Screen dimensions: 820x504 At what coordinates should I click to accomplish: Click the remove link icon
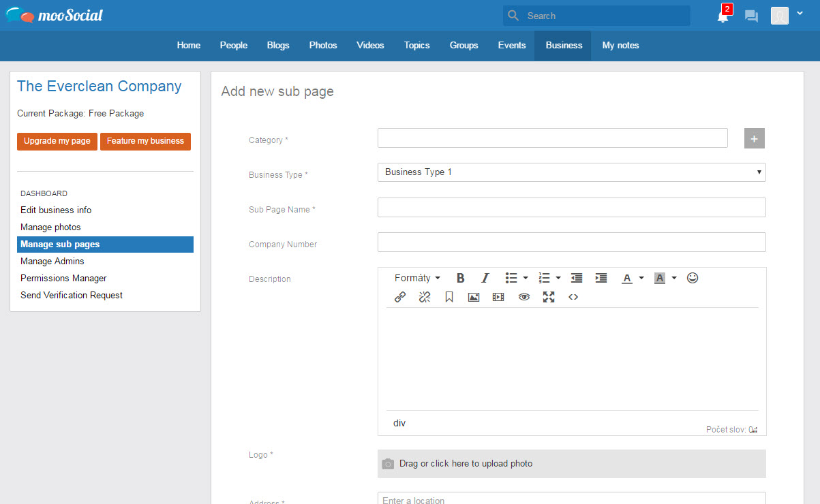pyautogui.click(x=425, y=297)
